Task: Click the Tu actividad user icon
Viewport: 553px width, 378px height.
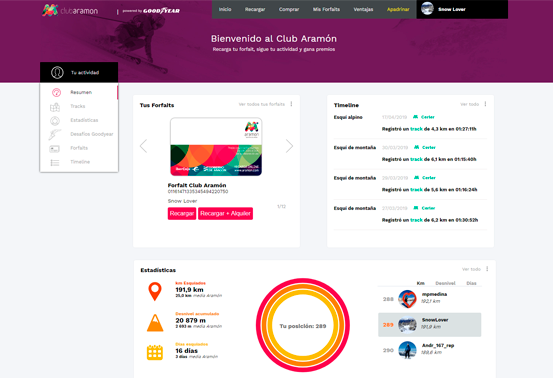Action: (x=57, y=72)
